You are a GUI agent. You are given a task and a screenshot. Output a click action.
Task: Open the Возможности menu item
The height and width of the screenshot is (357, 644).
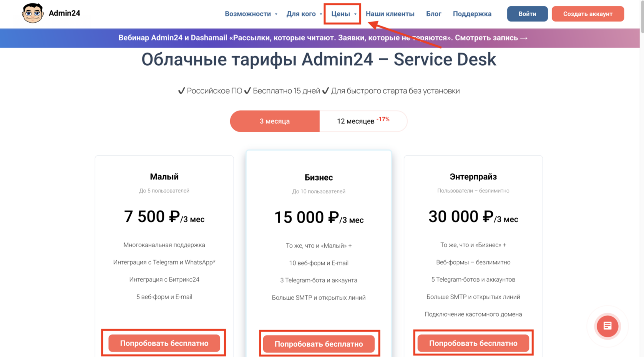coord(248,14)
